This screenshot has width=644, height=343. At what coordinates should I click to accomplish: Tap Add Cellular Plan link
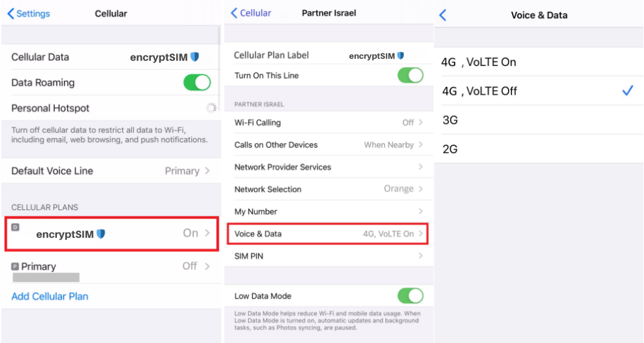(50, 297)
